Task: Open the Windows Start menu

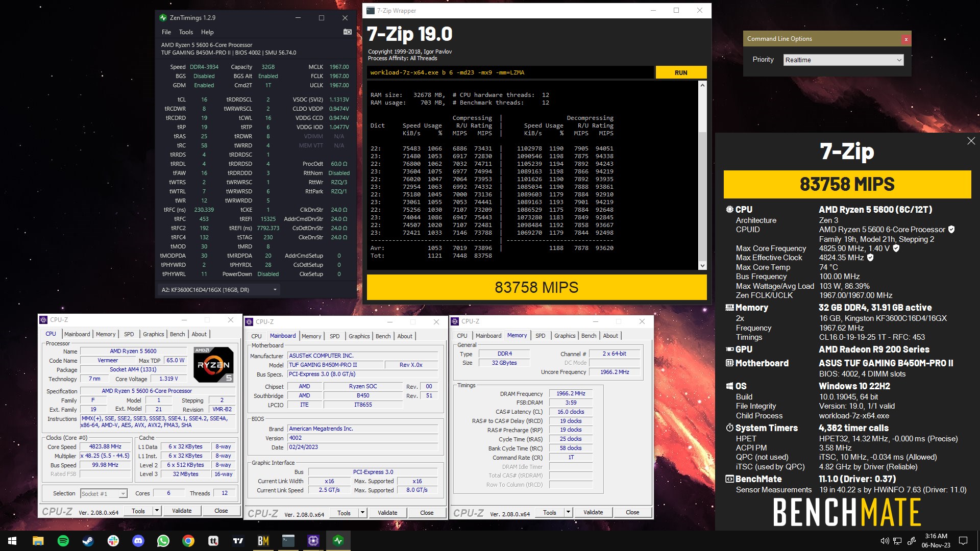Action: pyautogui.click(x=12, y=541)
